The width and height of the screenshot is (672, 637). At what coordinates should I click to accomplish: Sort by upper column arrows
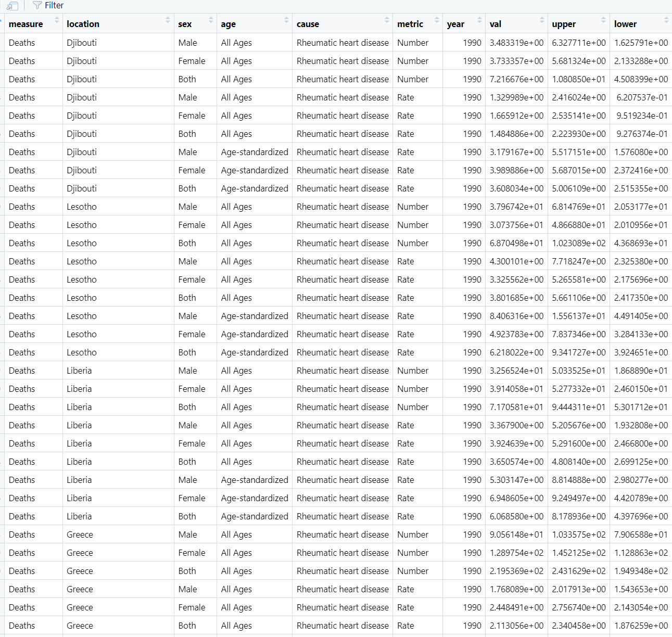[604, 20]
